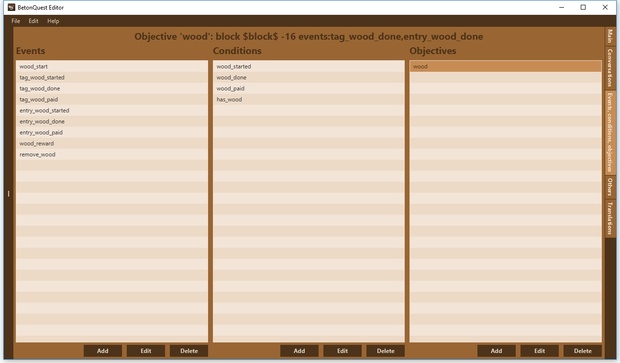Switch to the Main tab

coord(610,36)
